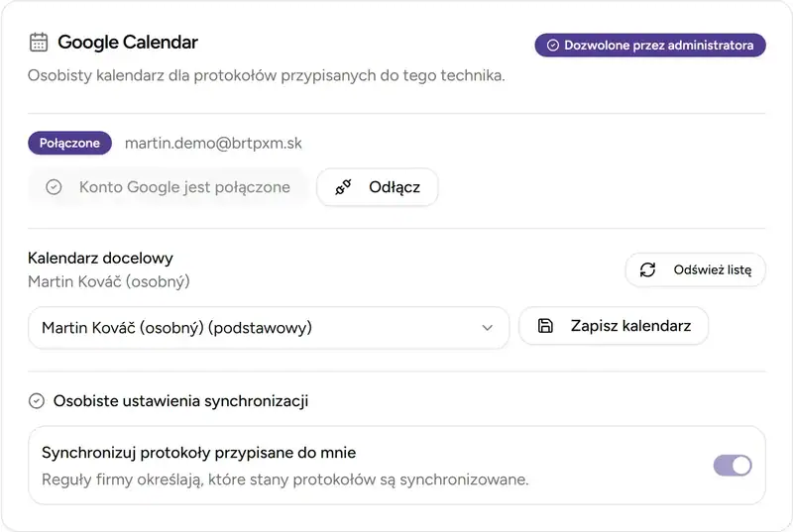Click the Konto Google jest połączone button

coord(168,187)
